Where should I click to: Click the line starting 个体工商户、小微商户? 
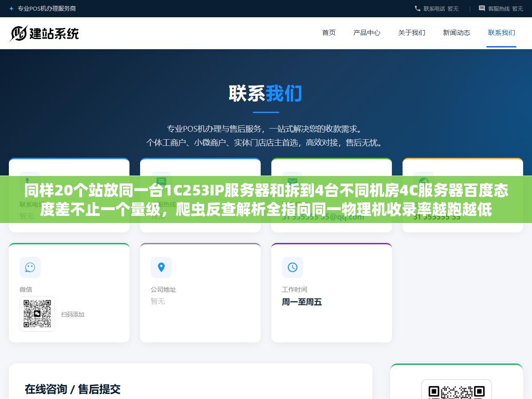pos(266,143)
